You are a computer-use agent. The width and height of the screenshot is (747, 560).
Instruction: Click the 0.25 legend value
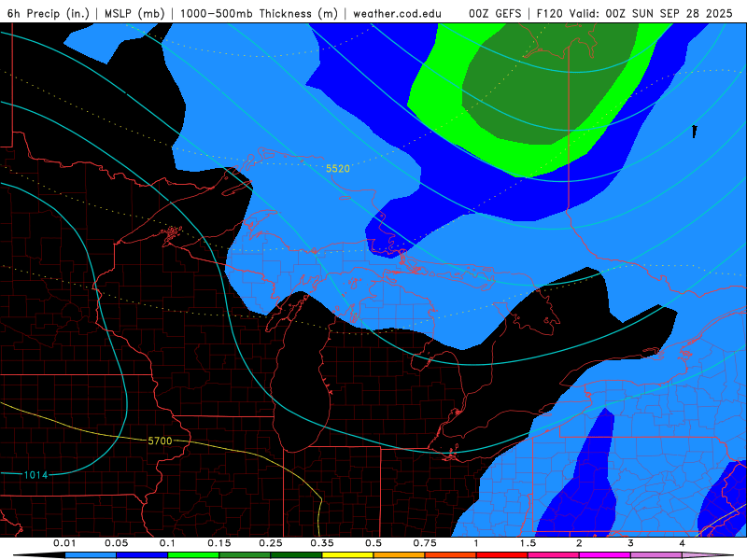(x=271, y=543)
